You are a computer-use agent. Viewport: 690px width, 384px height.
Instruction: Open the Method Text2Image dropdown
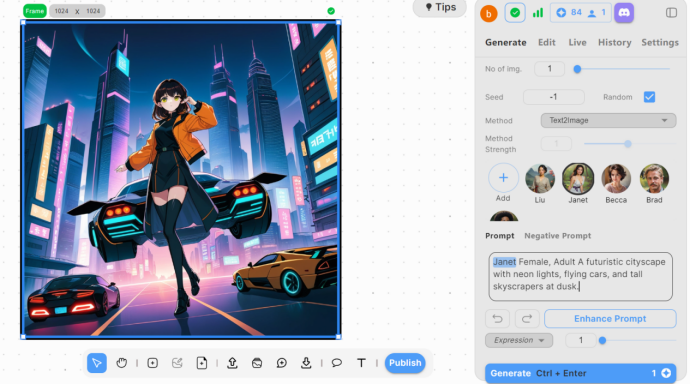pyautogui.click(x=608, y=121)
